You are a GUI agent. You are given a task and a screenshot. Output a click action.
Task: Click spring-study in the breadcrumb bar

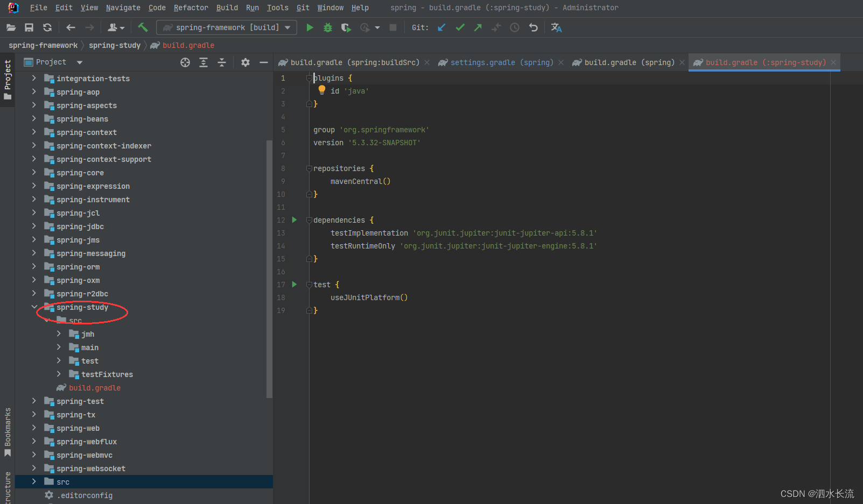pos(115,45)
